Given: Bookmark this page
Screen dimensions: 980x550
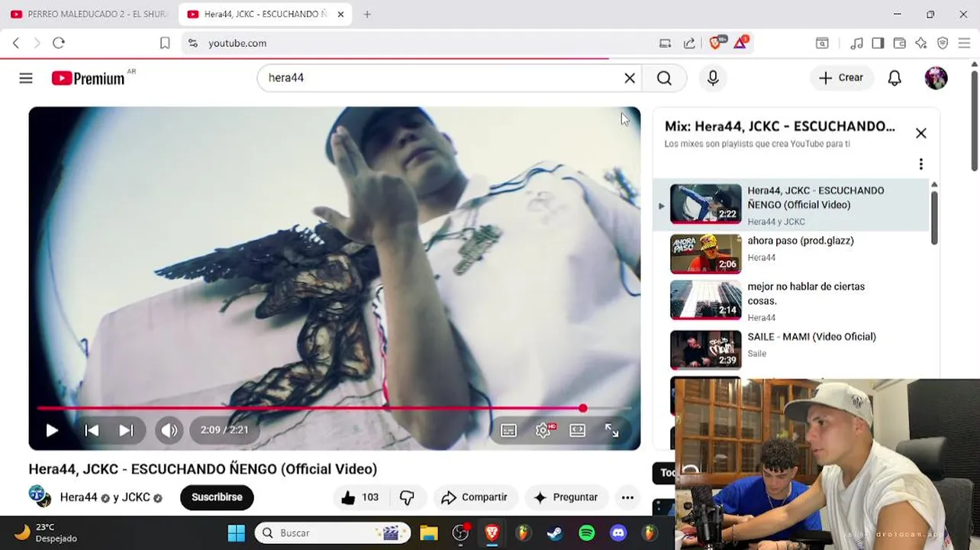Looking at the screenshot, I should 165,44.
